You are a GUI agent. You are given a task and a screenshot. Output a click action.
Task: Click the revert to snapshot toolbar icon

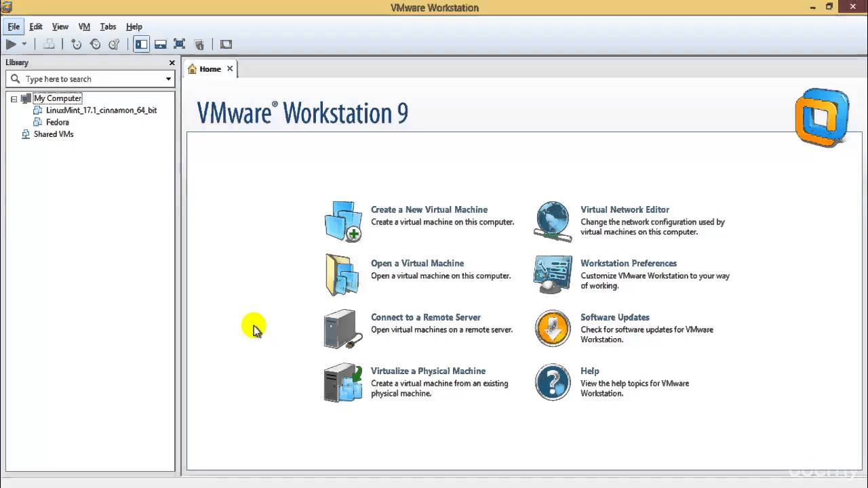(95, 44)
